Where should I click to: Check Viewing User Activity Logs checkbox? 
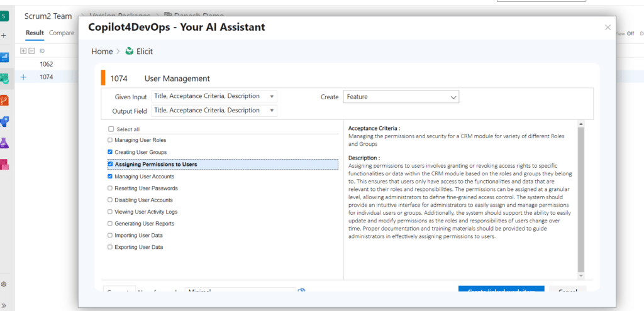(110, 212)
